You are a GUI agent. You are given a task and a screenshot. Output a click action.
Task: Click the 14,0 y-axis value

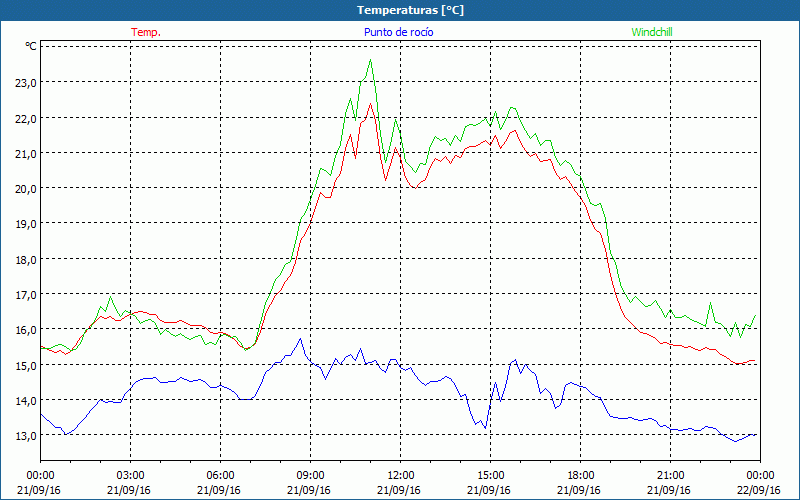click(26, 401)
